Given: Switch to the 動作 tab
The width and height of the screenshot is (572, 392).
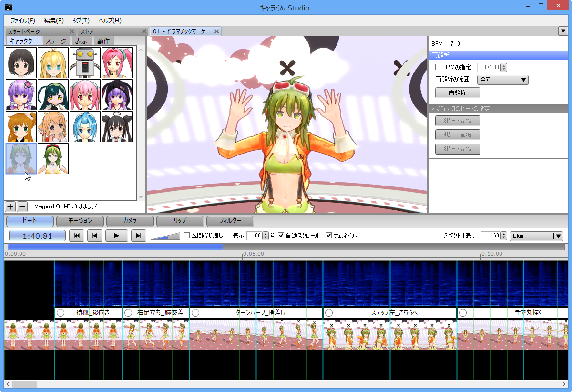Looking at the screenshot, I should tap(103, 41).
